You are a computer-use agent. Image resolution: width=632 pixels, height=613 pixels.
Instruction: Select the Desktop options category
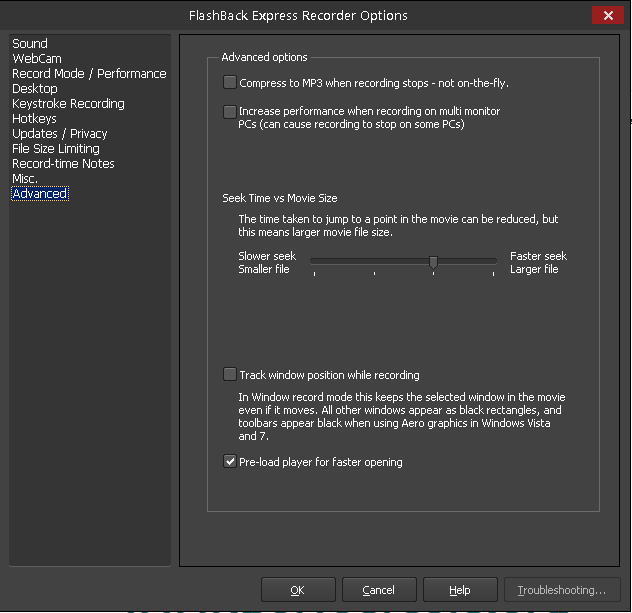click(35, 88)
